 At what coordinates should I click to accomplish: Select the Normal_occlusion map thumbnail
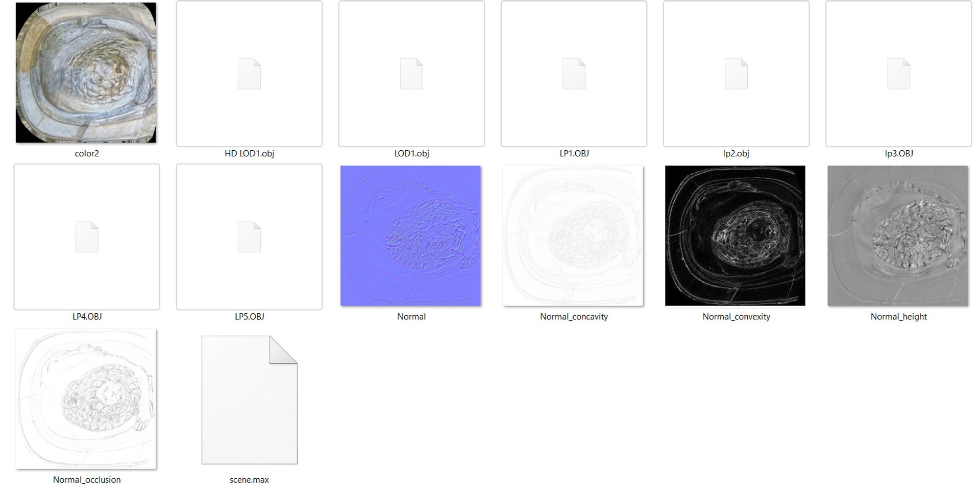pos(86,399)
